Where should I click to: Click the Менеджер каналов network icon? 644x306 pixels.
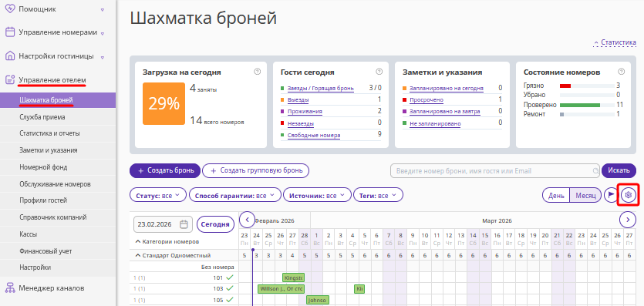10,288
